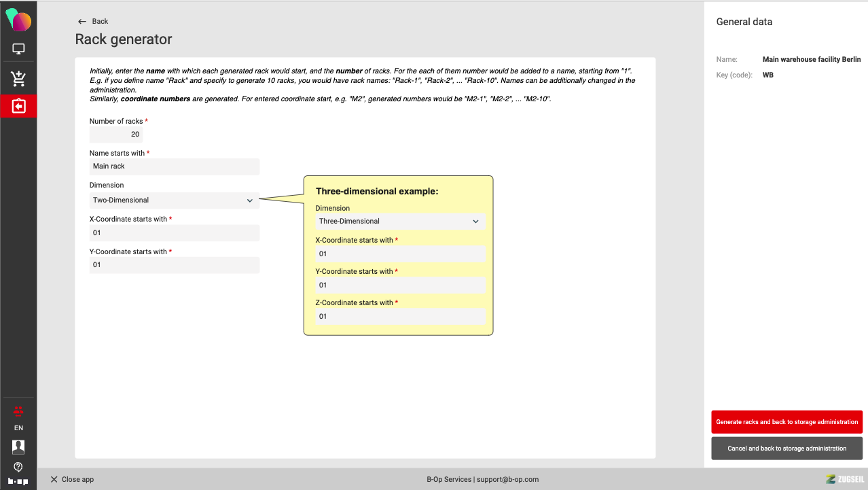Expand the Two-Dimensional dimension dropdown
The image size is (868, 490).
[174, 200]
